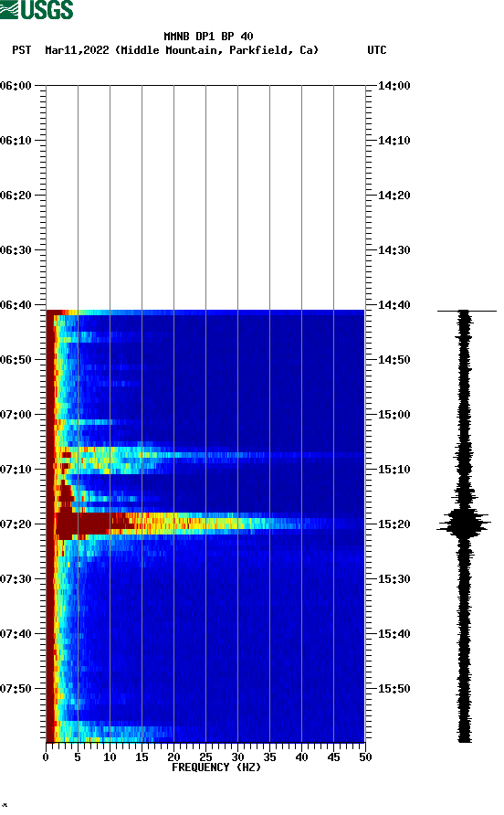The width and height of the screenshot is (504, 815).
Task: Select the 'MMNB DP1 BP 40' title
Action: (x=208, y=37)
